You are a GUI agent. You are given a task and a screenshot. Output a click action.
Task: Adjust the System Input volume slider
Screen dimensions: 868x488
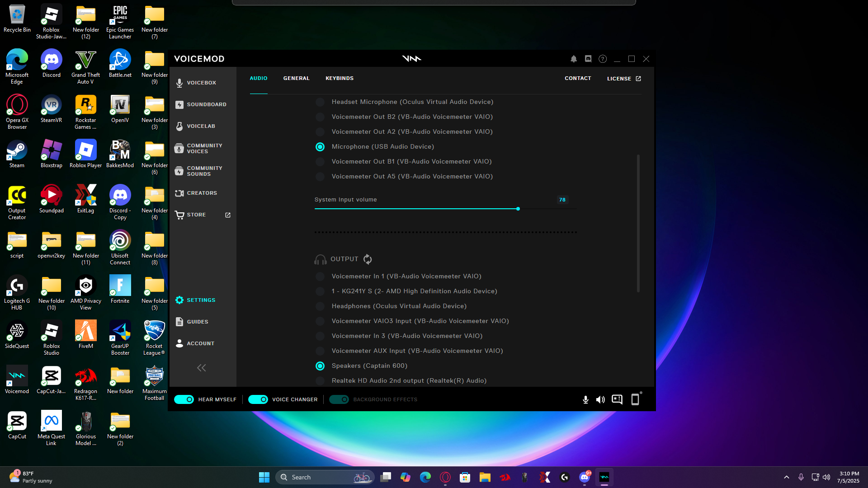[518, 209]
